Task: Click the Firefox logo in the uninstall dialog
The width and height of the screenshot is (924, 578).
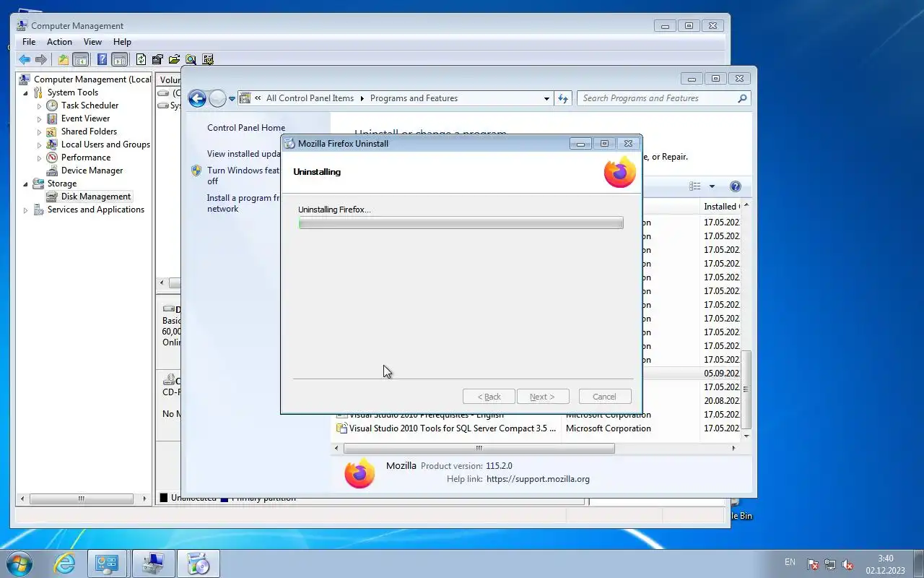Action: coord(620,172)
